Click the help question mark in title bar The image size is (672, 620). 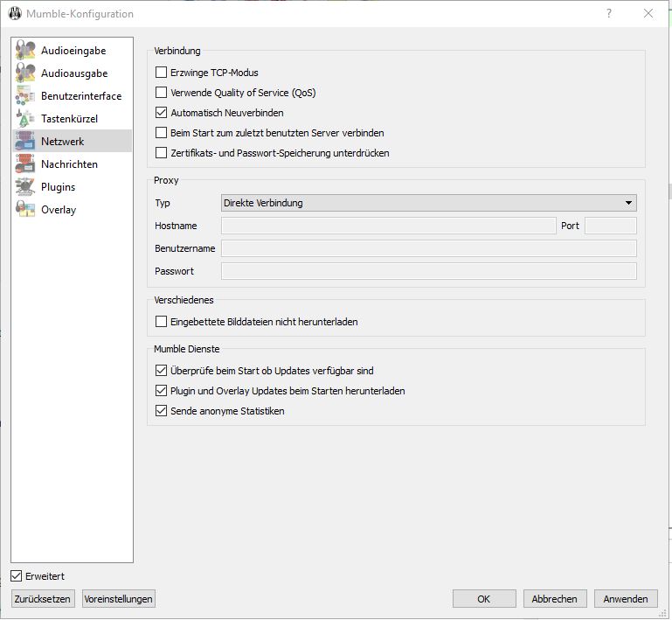click(x=609, y=13)
